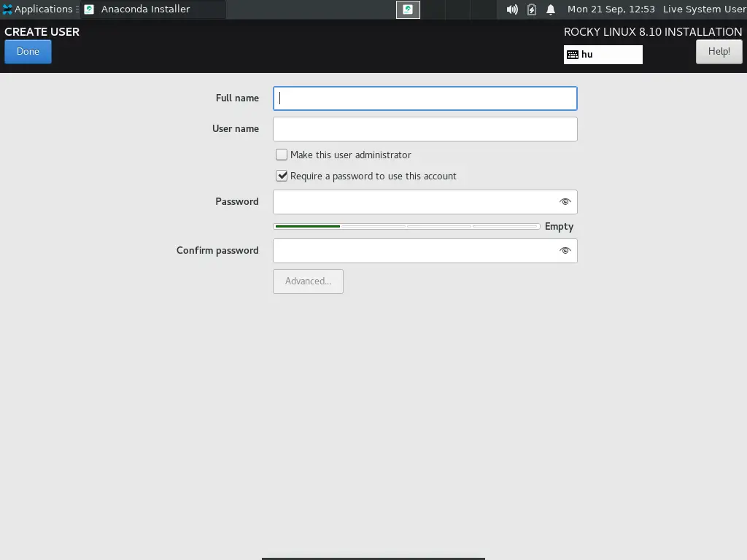
Task: Open the Live System User menu
Action: tap(704, 9)
